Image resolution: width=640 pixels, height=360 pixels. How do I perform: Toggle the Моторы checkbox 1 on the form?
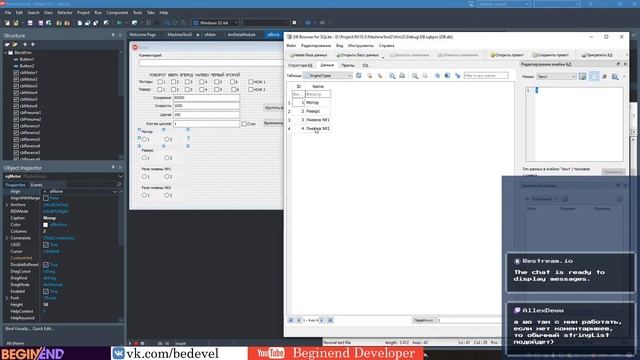point(160,82)
